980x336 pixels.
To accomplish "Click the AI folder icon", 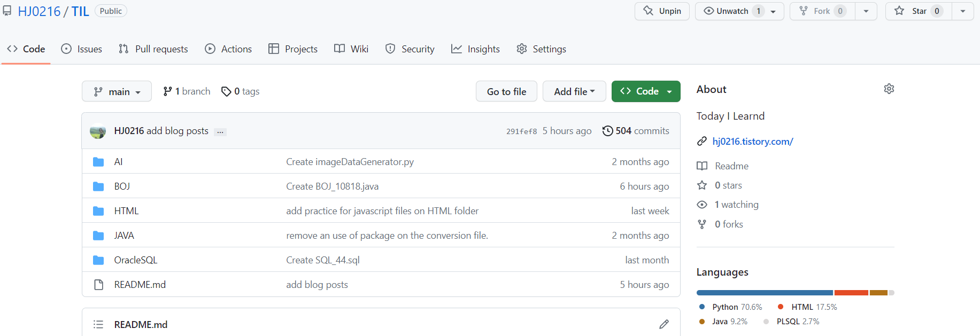I will tap(98, 162).
